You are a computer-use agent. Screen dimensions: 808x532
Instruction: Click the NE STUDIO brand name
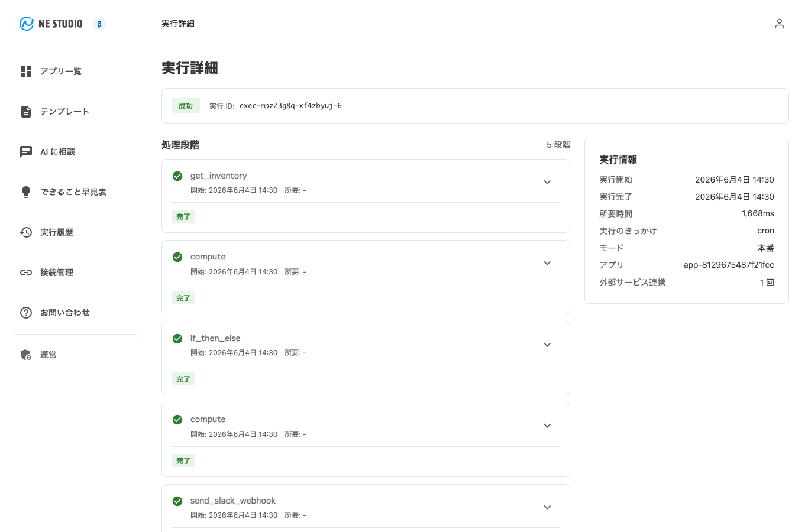60,24
